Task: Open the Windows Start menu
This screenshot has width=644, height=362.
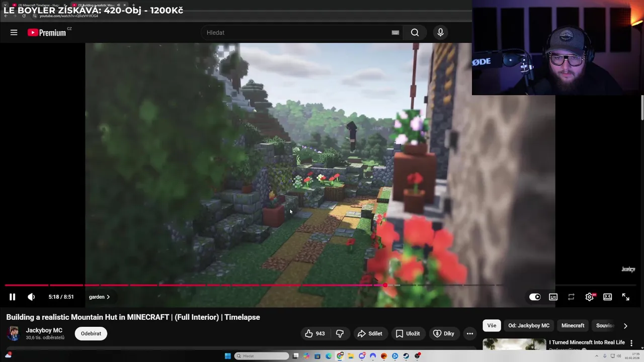Action: (227, 356)
